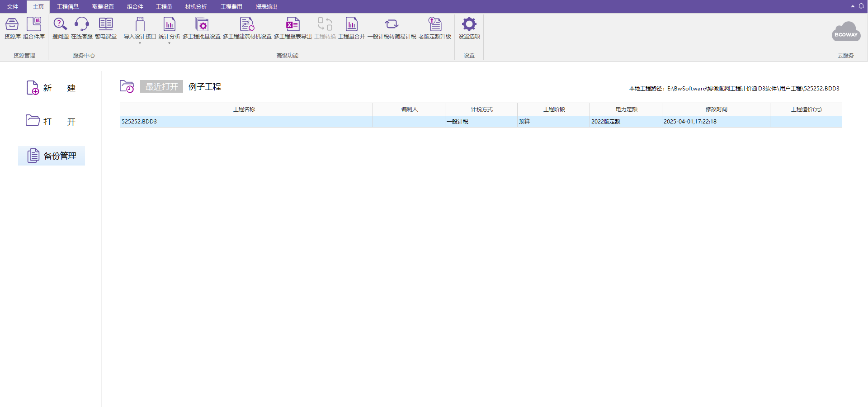868x407 pixels.
Task: Open 统计分析 statistics analysis
Action: [x=169, y=28]
